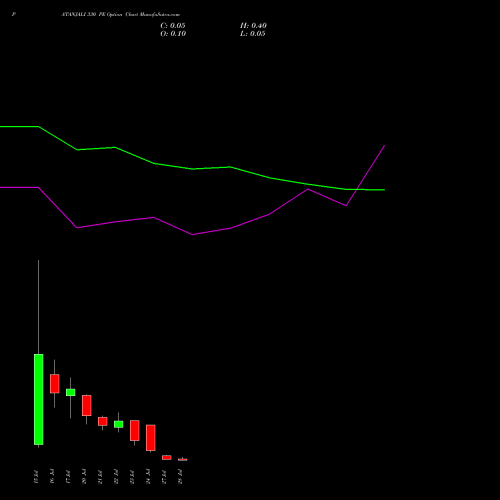Click the close value C: 0.05
The width and height of the screenshot is (500, 500).
pos(173,26)
